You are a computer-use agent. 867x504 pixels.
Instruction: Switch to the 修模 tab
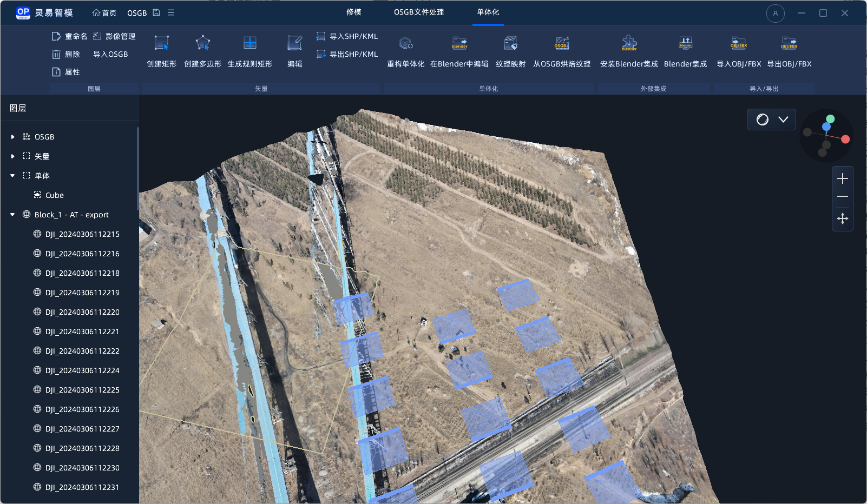[354, 12]
